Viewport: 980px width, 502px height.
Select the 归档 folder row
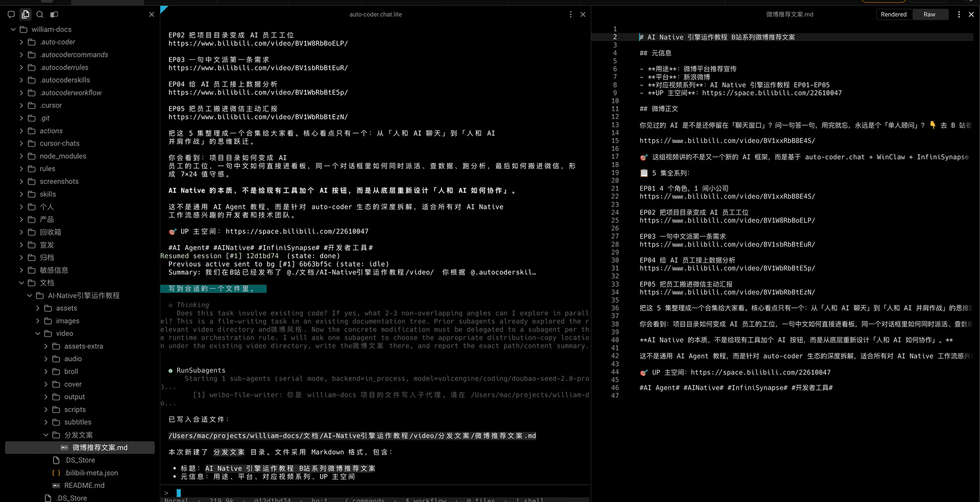(80, 257)
